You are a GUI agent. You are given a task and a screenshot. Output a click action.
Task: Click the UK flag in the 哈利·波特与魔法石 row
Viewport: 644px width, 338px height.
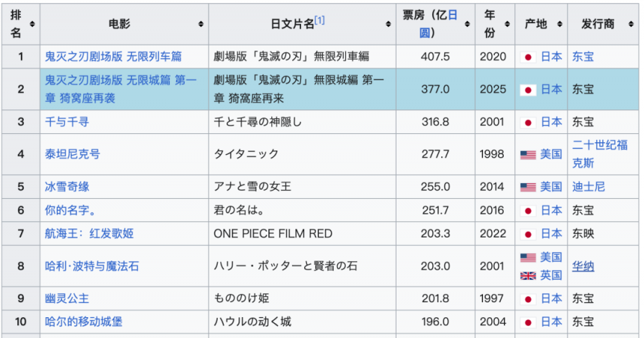[528, 275]
